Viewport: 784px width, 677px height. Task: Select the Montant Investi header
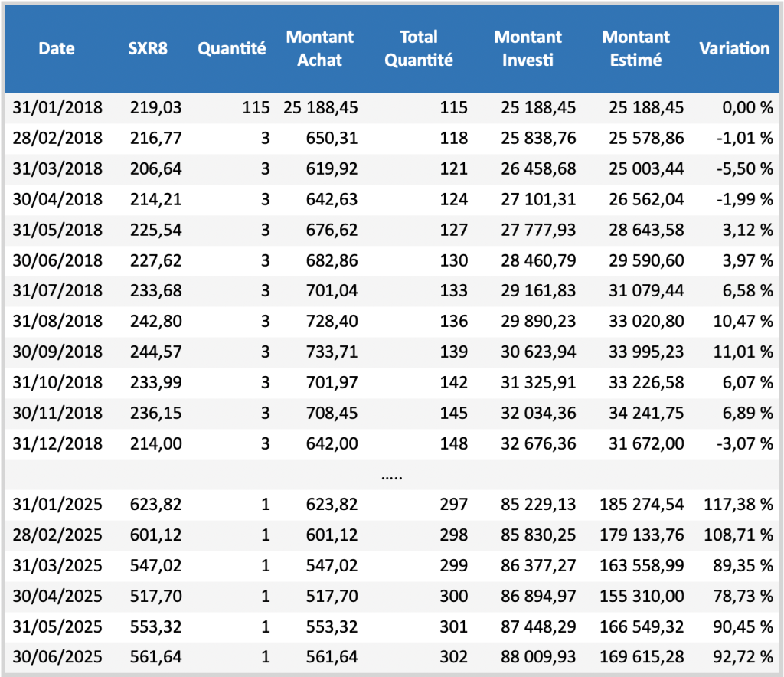[x=528, y=48]
